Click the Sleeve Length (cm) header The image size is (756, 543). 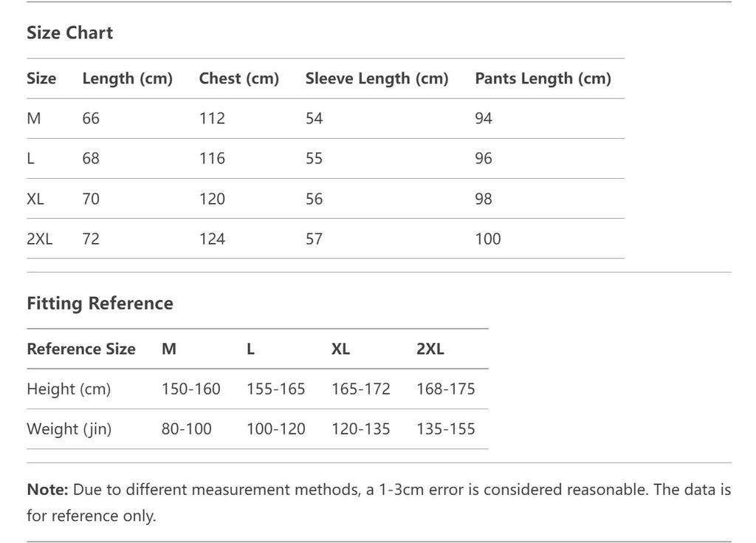pyautogui.click(x=377, y=78)
